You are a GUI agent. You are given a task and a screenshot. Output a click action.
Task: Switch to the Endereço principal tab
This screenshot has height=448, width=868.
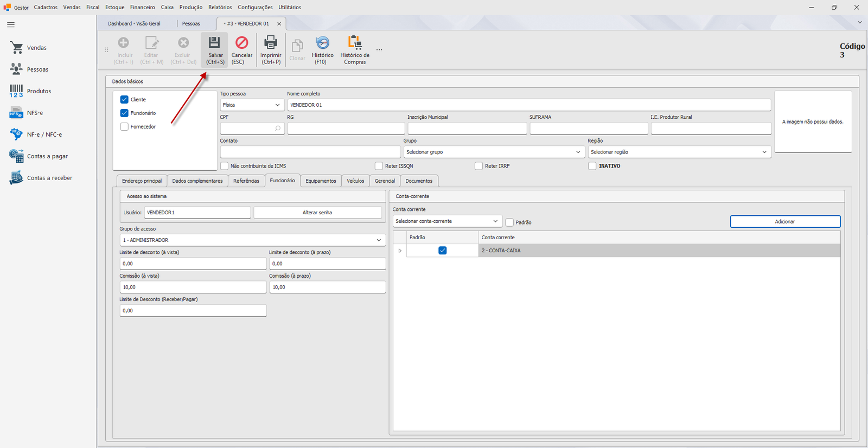click(x=142, y=181)
